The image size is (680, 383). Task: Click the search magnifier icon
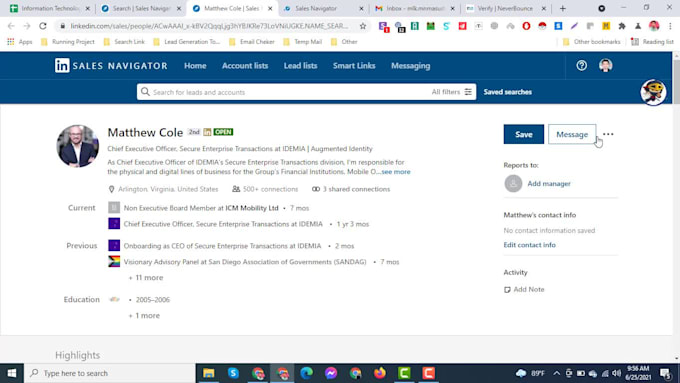145,92
